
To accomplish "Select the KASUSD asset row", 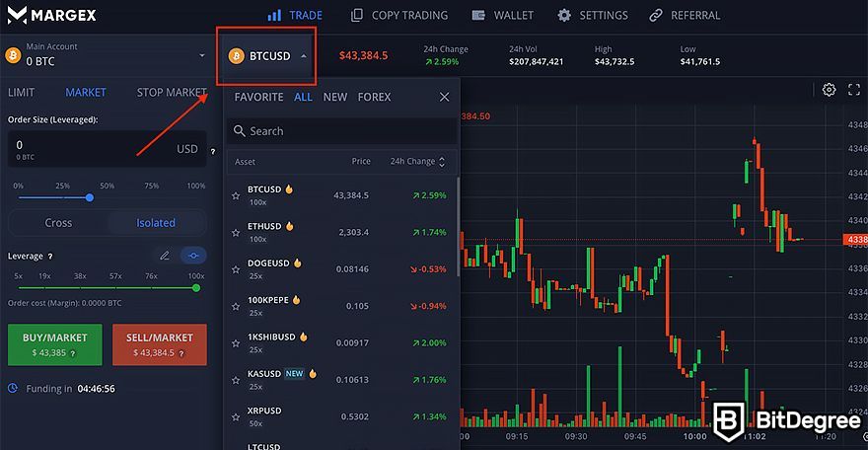I will click(341, 380).
